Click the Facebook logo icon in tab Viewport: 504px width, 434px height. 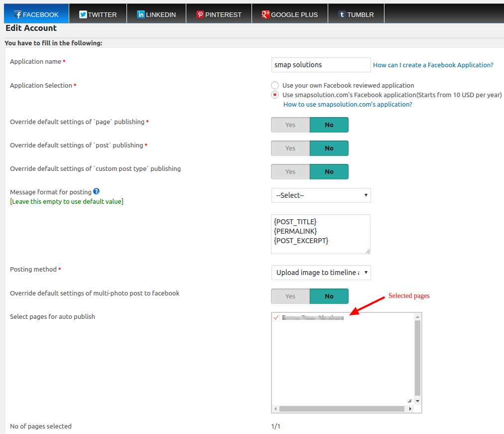click(x=17, y=14)
